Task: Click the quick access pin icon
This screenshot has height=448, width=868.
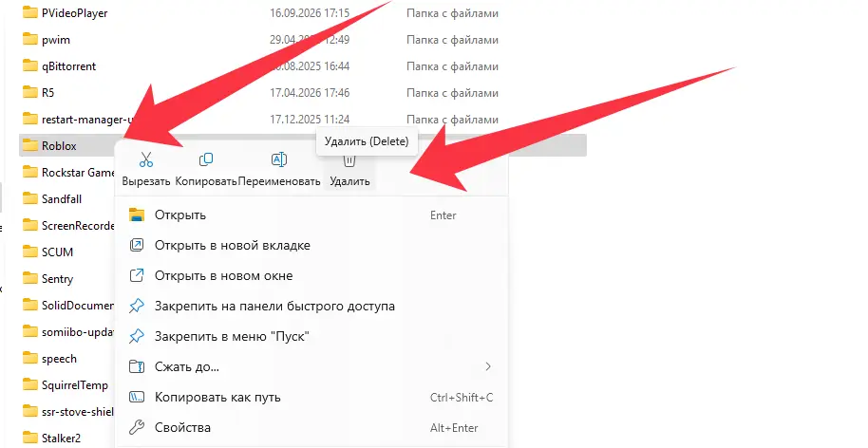Action: [137, 306]
